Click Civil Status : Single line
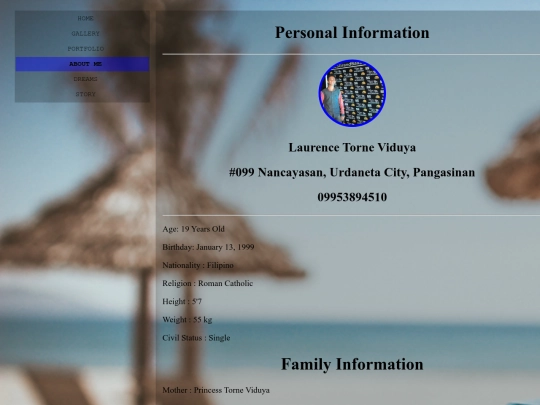This screenshot has width=540, height=405. pos(196,338)
